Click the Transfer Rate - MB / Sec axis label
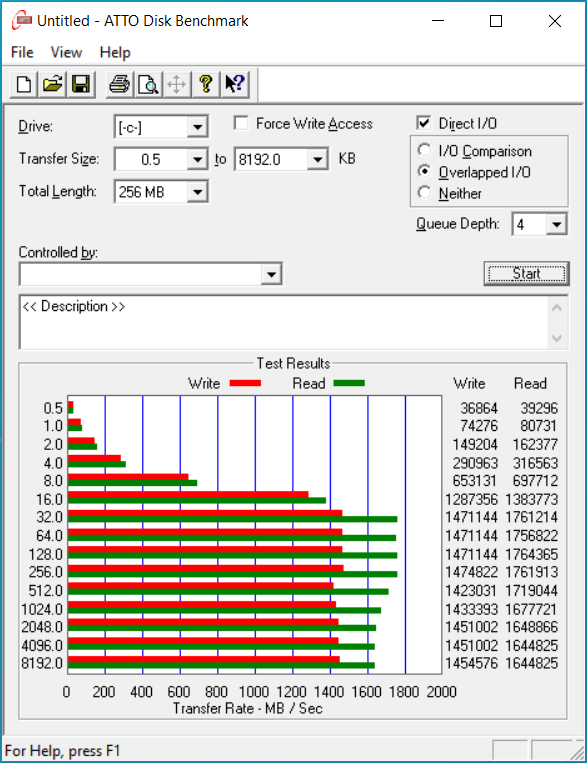 (247, 708)
